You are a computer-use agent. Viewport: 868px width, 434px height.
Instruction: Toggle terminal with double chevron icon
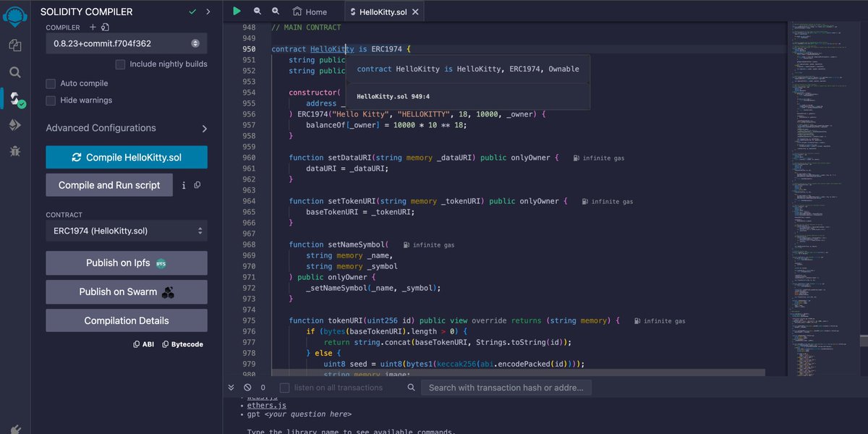[231, 388]
